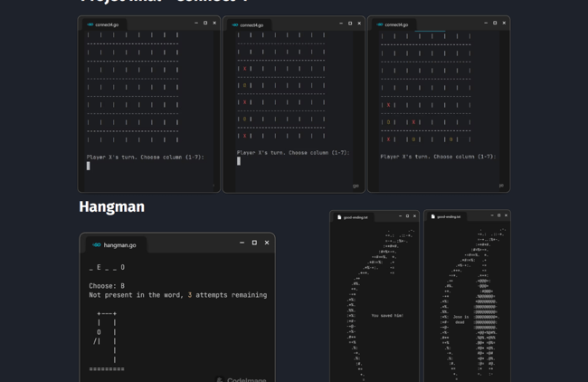Click the "Choose: B" line in hangman terminal

(107, 286)
